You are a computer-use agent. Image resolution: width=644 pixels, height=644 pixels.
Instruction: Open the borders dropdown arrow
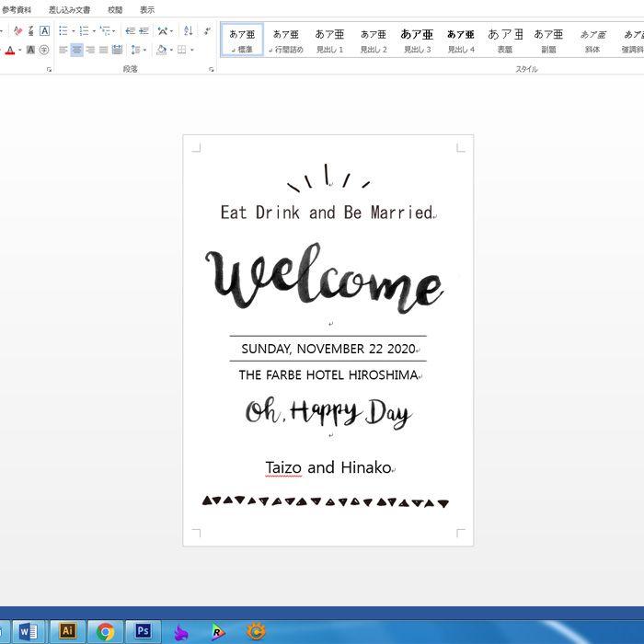pyautogui.click(x=192, y=50)
